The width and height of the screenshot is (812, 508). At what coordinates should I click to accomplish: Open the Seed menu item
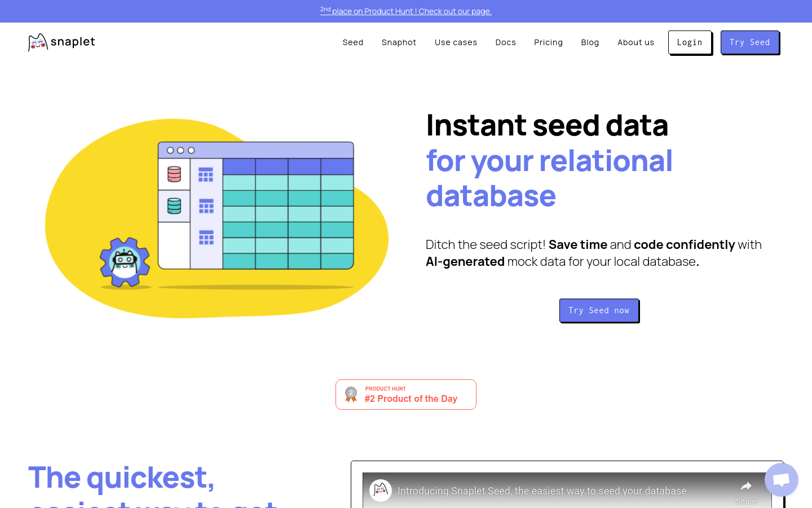point(353,42)
